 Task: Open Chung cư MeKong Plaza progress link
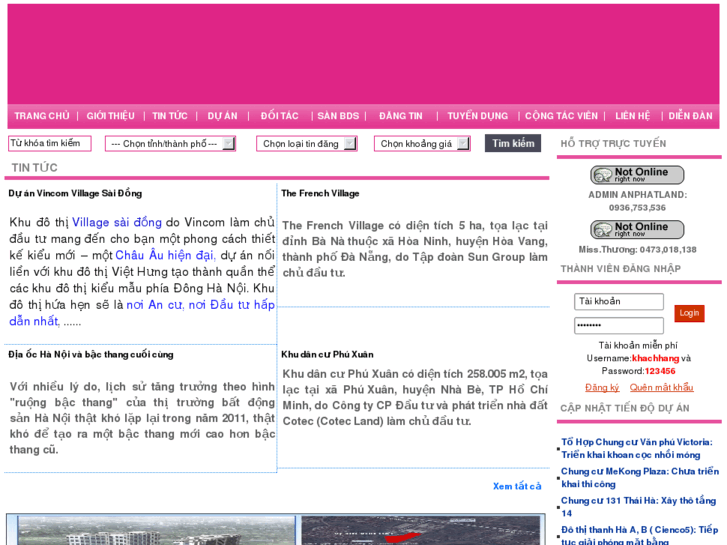(x=640, y=478)
